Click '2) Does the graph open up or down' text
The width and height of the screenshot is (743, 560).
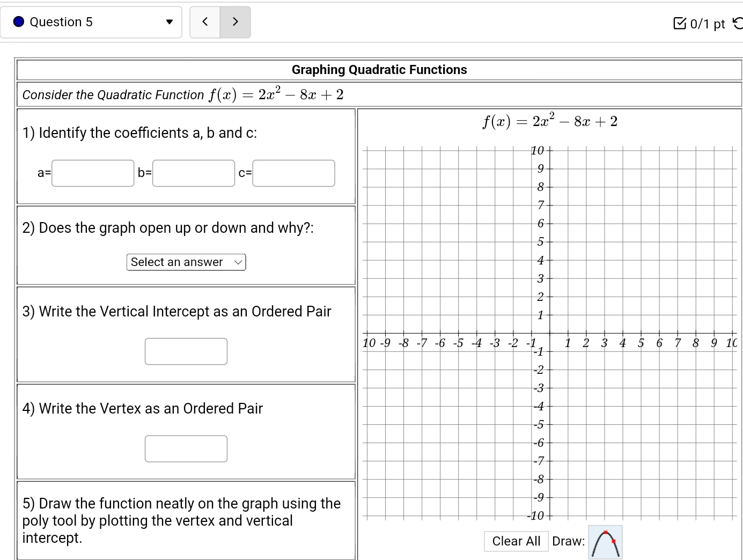tap(168, 228)
